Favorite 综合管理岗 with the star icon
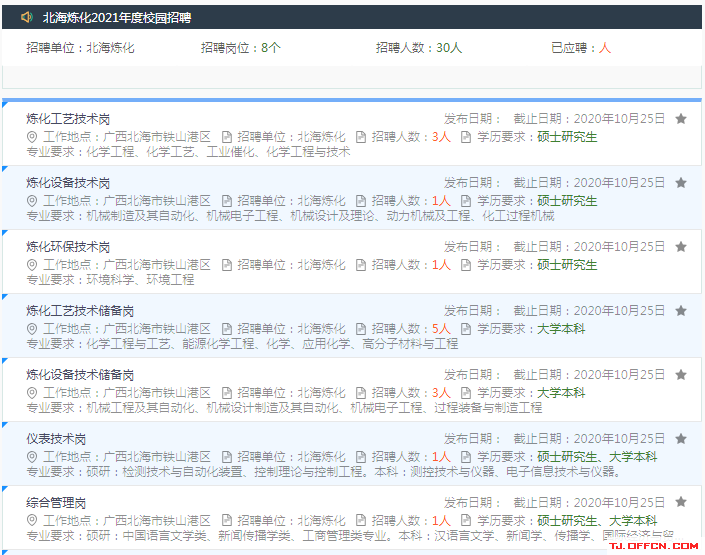 [681, 502]
